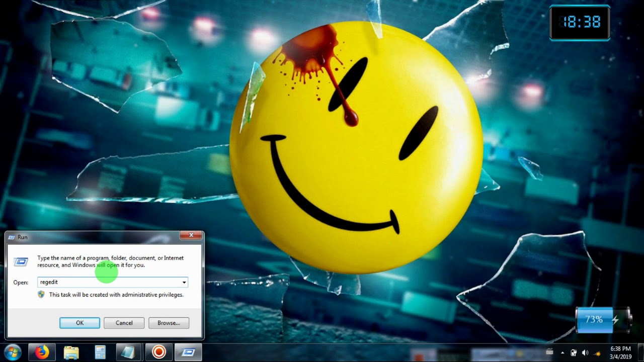This screenshot has width=644, height=362.
Task: Click the 18:38 digital clock gadget
Action: tap(580, 23)
